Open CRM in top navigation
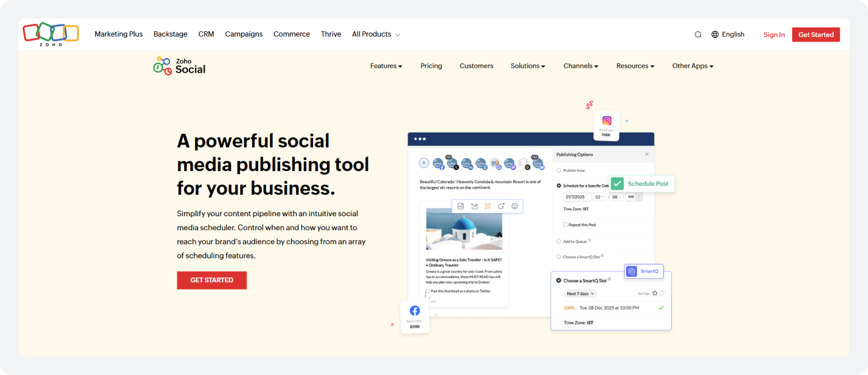This screenshot has width=868, height=375. click(206, 34)
